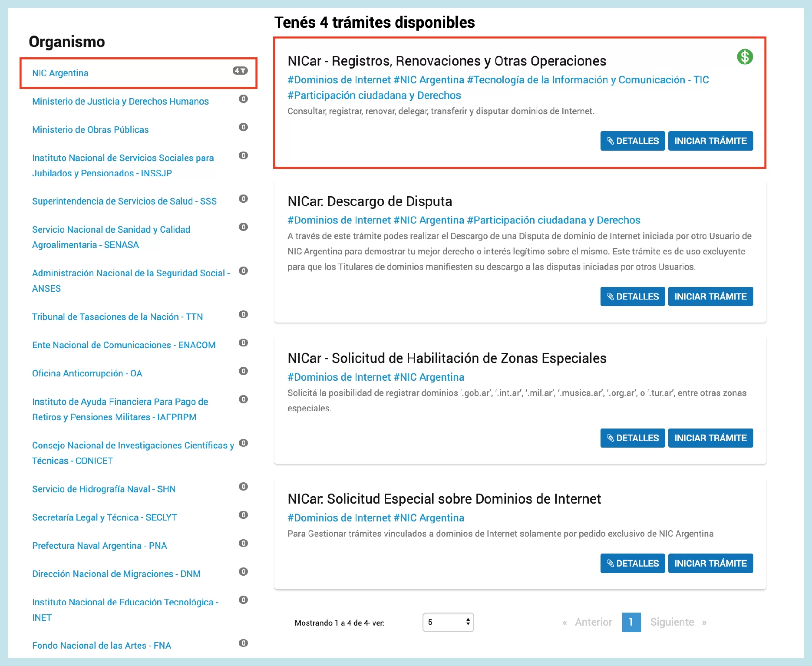Filter by Ministerio de Justicia y Derechos Humanos
The width and height of the screenshot is (812, 666).
click(120, 102)
